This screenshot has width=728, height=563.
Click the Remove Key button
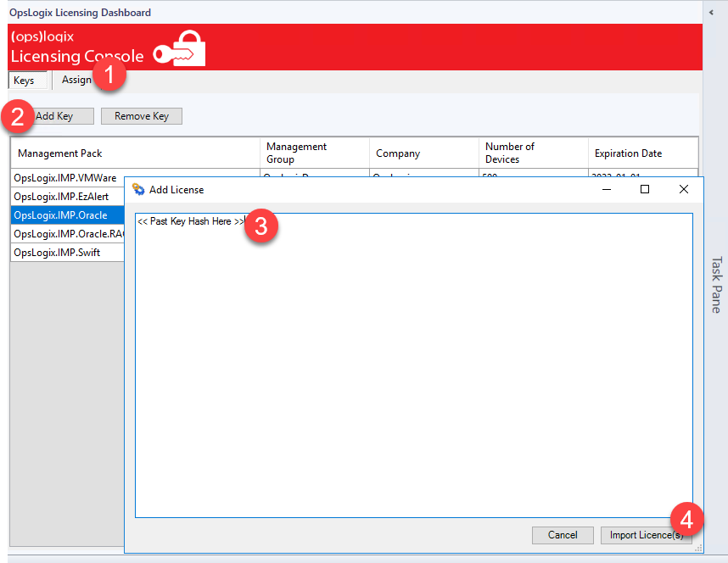coord(142,116)
